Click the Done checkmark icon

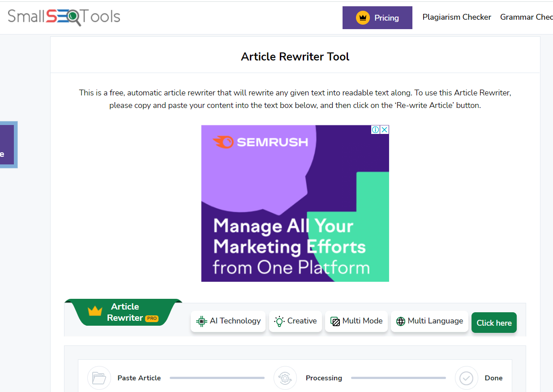pos(466,378)
